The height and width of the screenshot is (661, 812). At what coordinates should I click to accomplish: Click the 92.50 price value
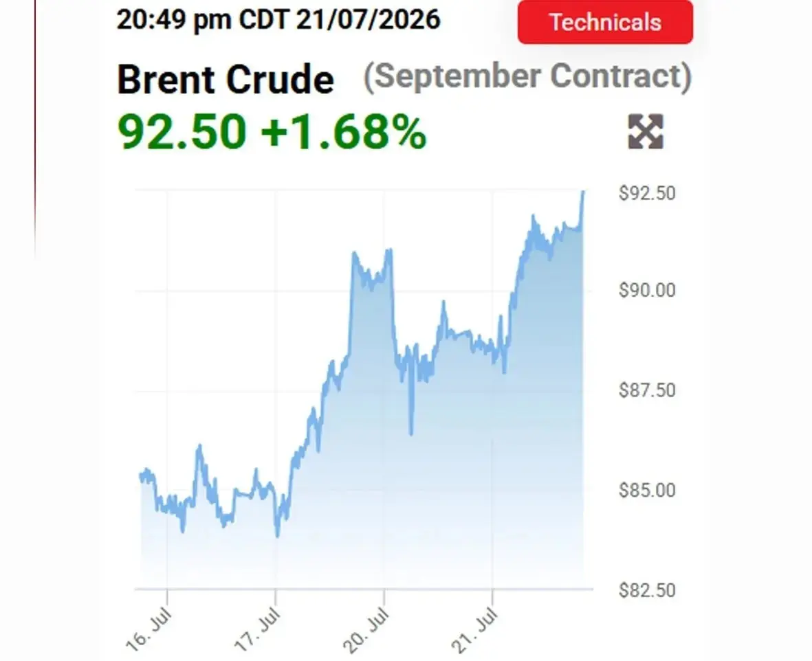(182, 131)
